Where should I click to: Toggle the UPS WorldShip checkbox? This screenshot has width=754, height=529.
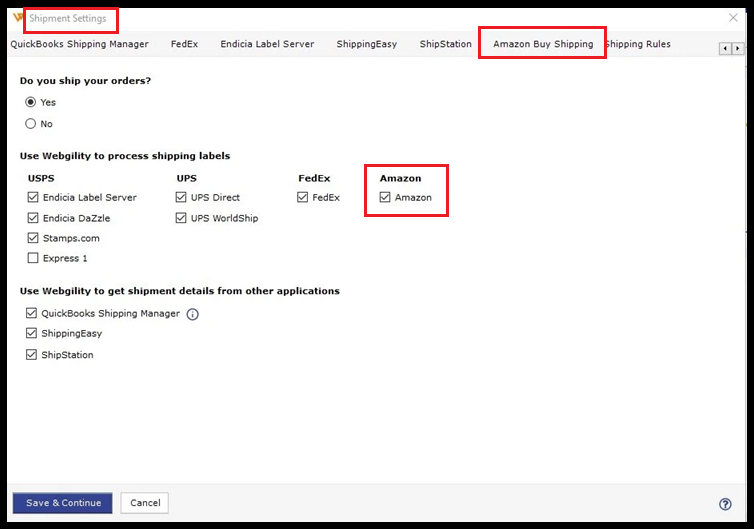pyautogui.click(x=181, y=218)
